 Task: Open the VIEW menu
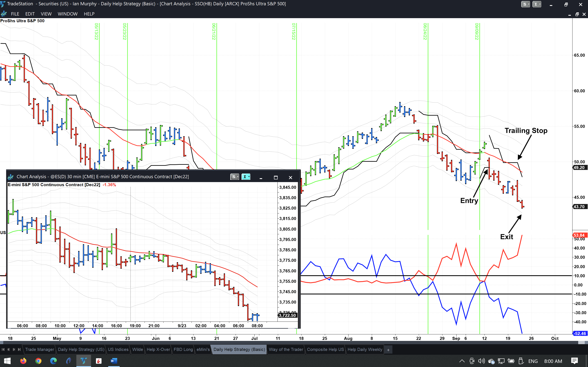point(46,14)
